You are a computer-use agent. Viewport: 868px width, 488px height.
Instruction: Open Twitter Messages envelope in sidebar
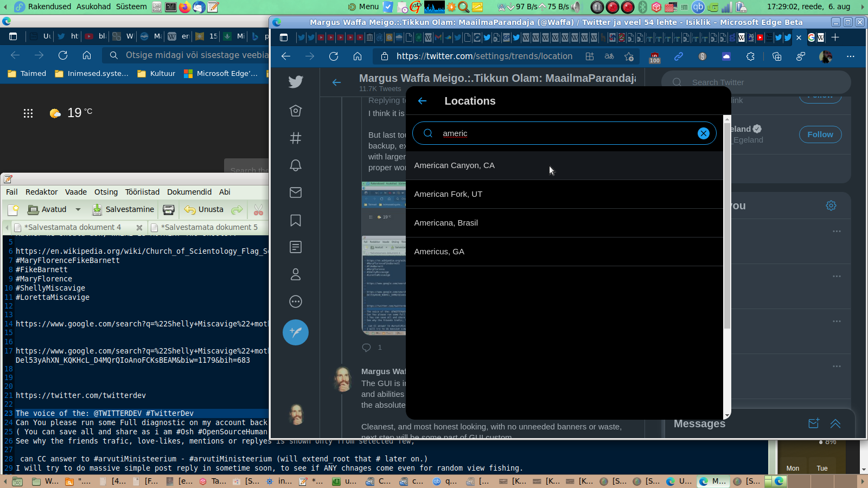click(x=296, y=192)
